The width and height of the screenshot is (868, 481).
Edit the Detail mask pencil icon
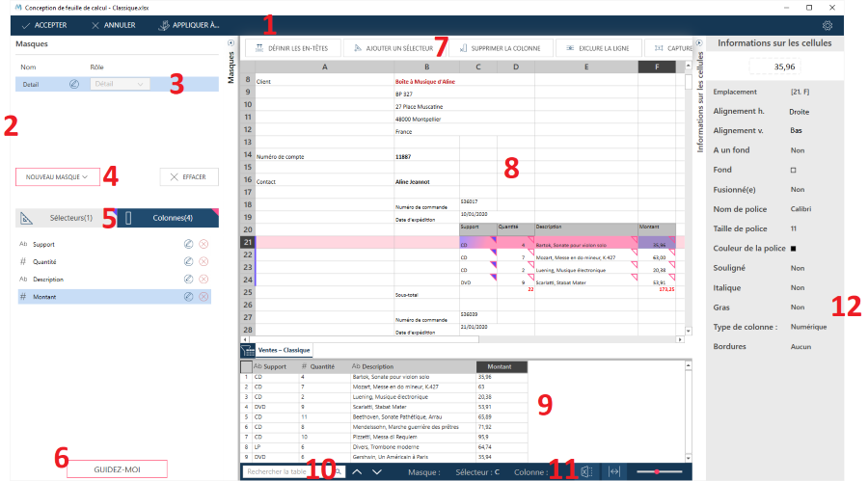[x=74, y=84]
